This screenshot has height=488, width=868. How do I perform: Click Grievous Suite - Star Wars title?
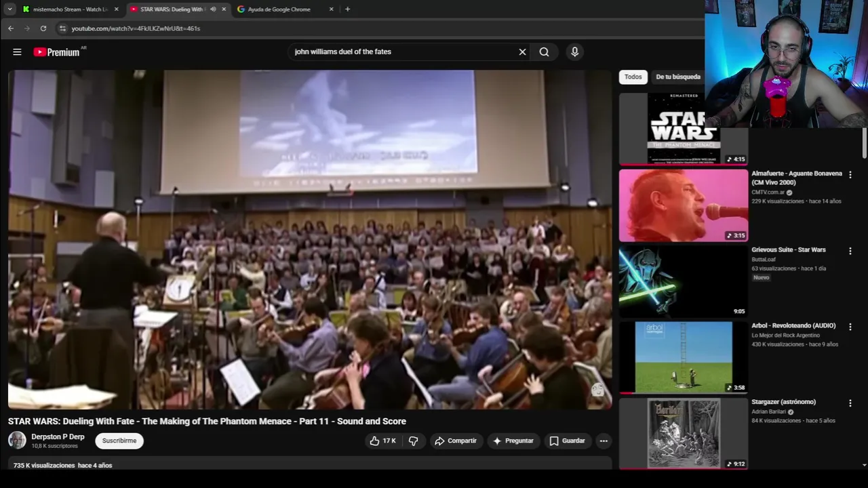(x=788, y=249)
